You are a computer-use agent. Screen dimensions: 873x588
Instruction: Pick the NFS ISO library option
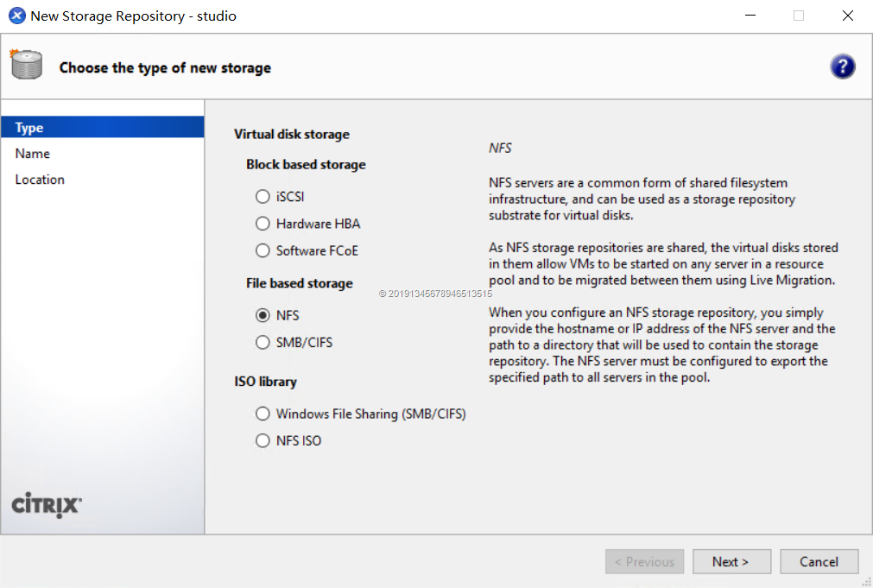(x=263, y=440)
